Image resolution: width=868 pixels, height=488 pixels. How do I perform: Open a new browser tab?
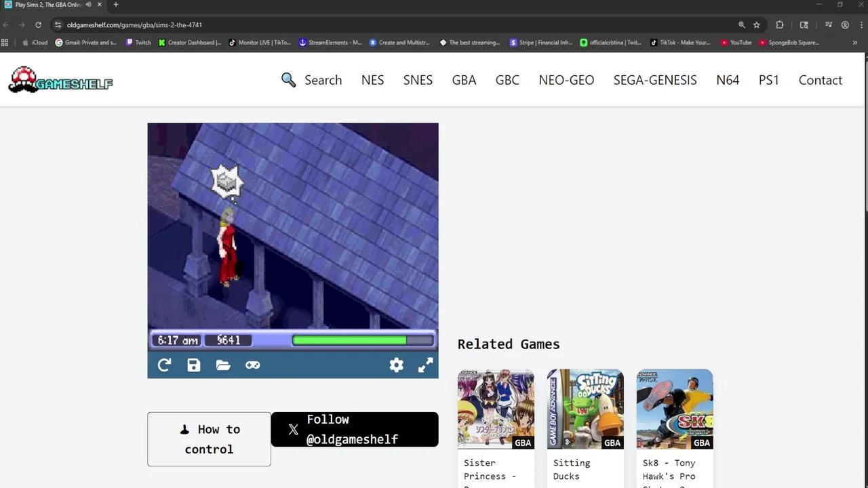pos(115,5)
